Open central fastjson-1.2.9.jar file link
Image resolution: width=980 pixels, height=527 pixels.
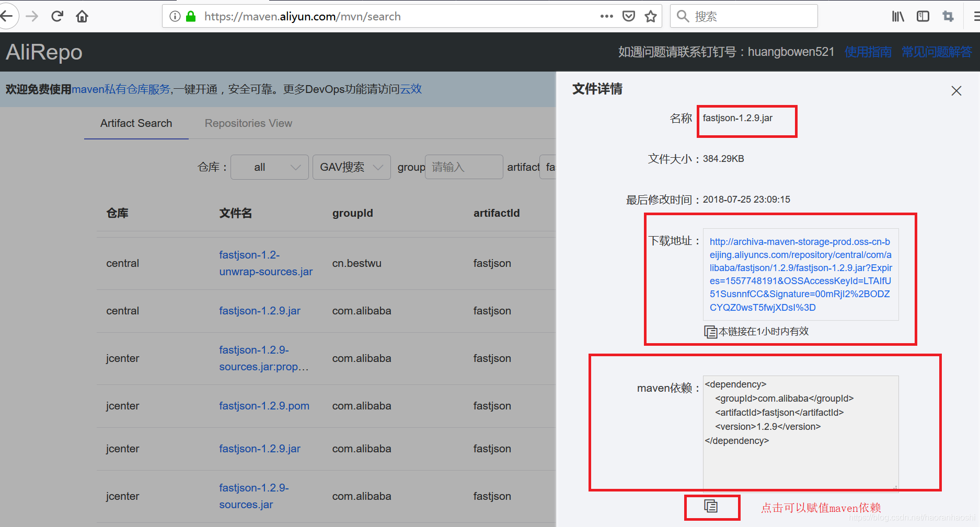coord(260,311)
